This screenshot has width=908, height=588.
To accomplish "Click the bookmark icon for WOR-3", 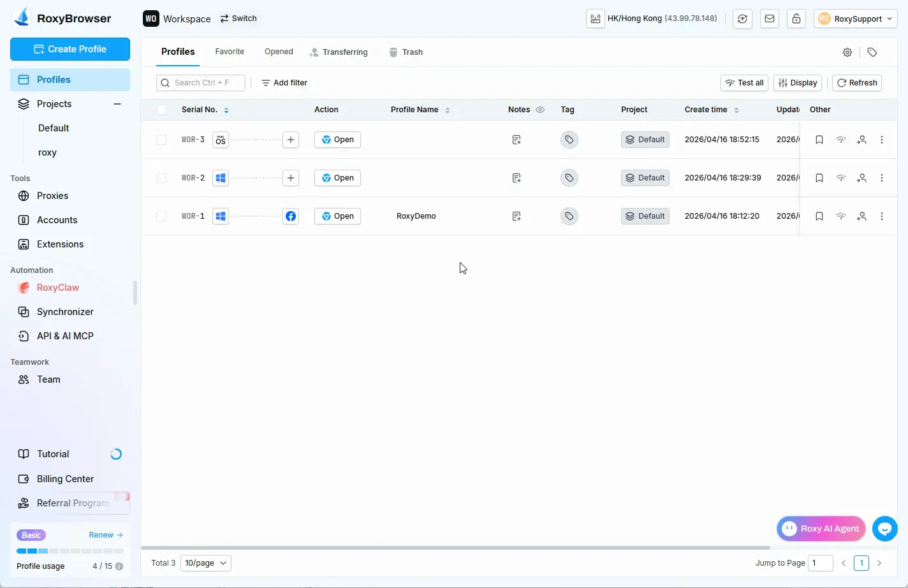I will (819, 140).
